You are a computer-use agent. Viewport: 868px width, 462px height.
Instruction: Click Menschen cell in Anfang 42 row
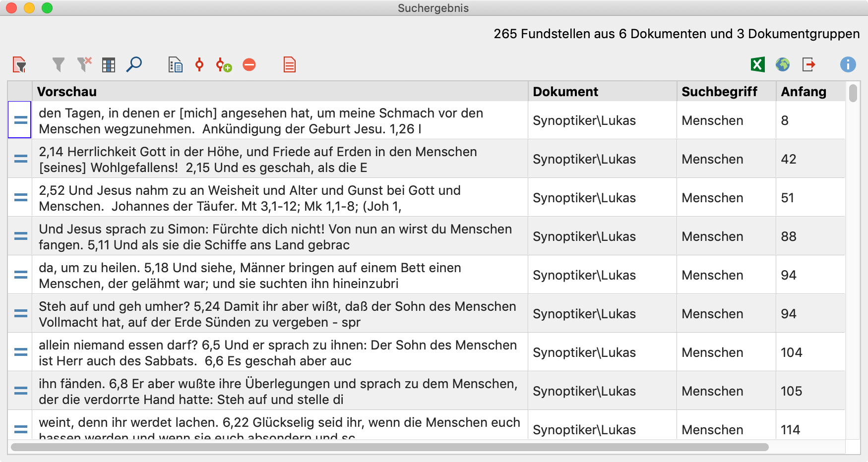click(726, 159)
